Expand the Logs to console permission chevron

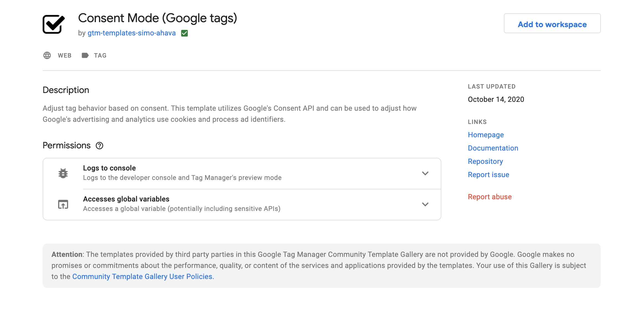point(425,173)
